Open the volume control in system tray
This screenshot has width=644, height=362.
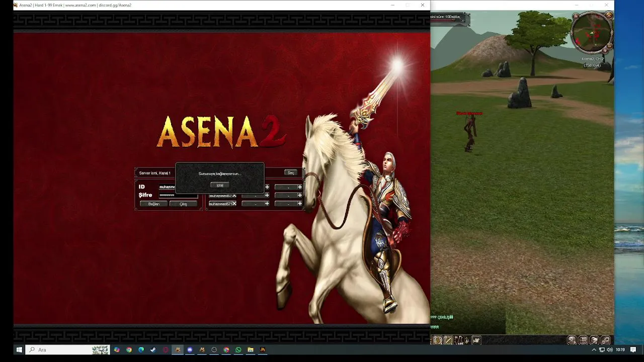(x=609, y=349)
